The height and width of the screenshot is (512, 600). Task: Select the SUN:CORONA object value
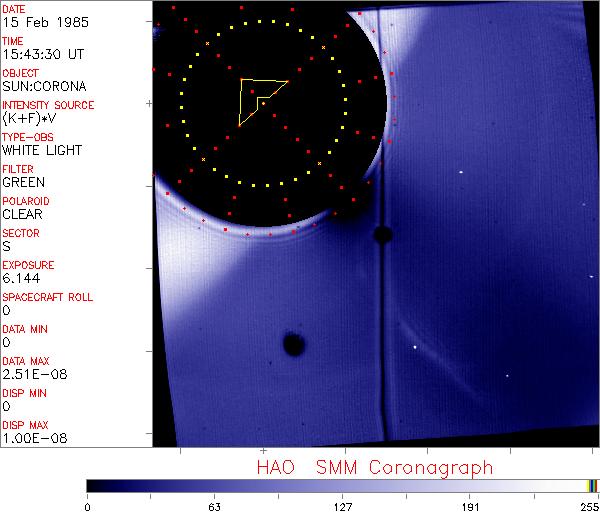(x=44, y=86)
